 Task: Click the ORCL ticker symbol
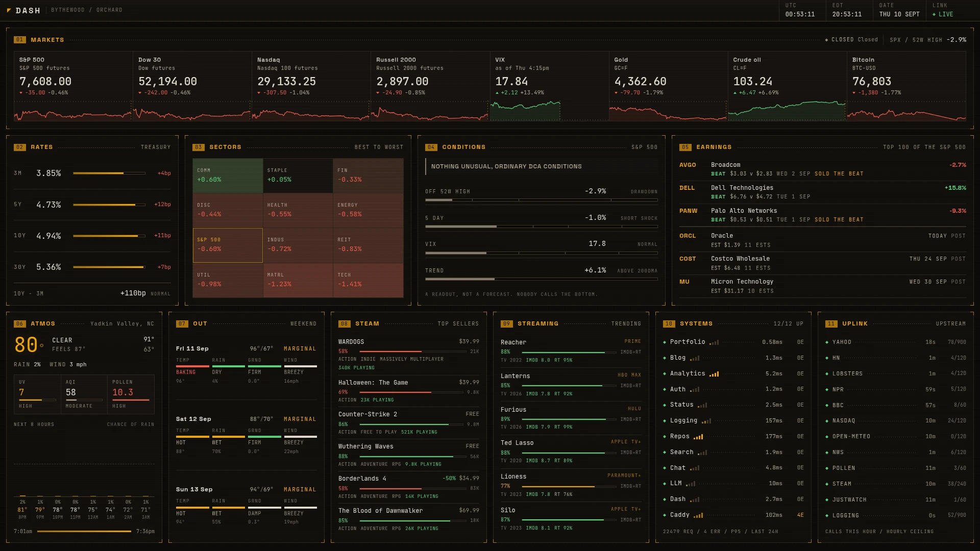point(688,236)
